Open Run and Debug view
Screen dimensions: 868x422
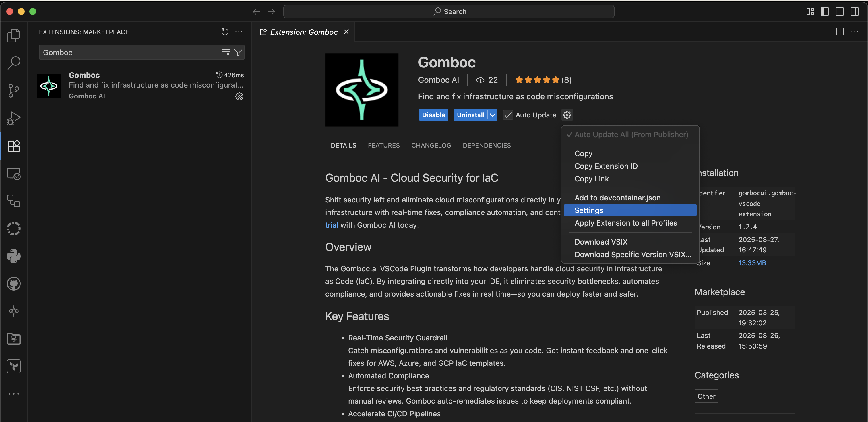[x=13, y=118]
